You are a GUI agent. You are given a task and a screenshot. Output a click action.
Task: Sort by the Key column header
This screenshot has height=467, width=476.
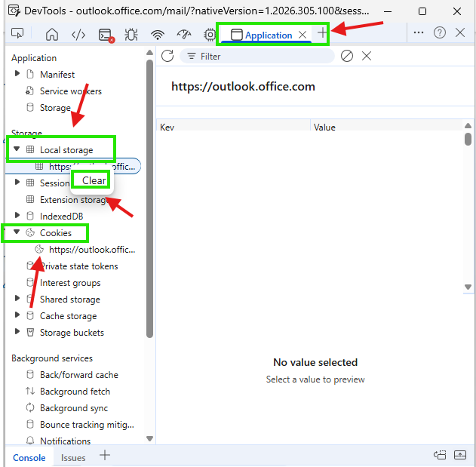point(233,127)
